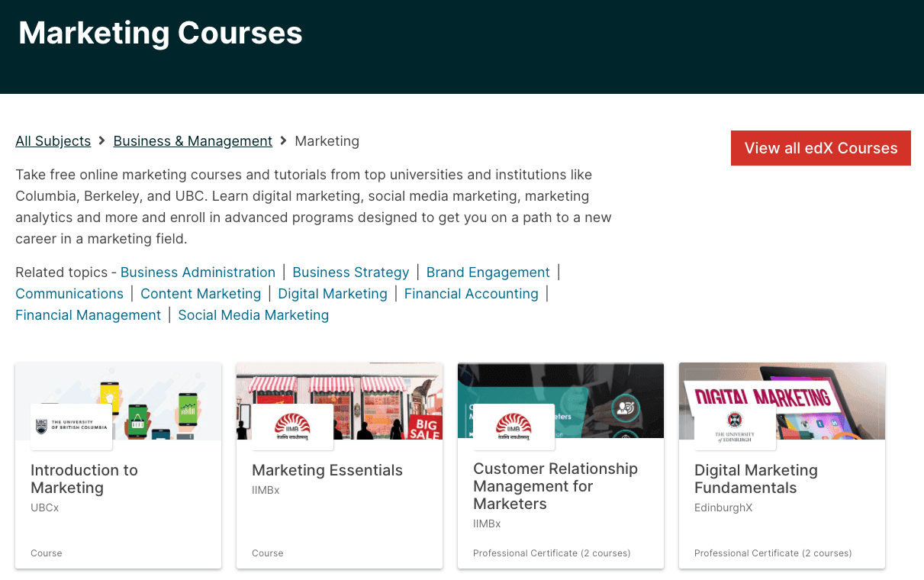Select the Social Media Marketing related topic
This screenshot has width=924, height=580.
[253, 314]
